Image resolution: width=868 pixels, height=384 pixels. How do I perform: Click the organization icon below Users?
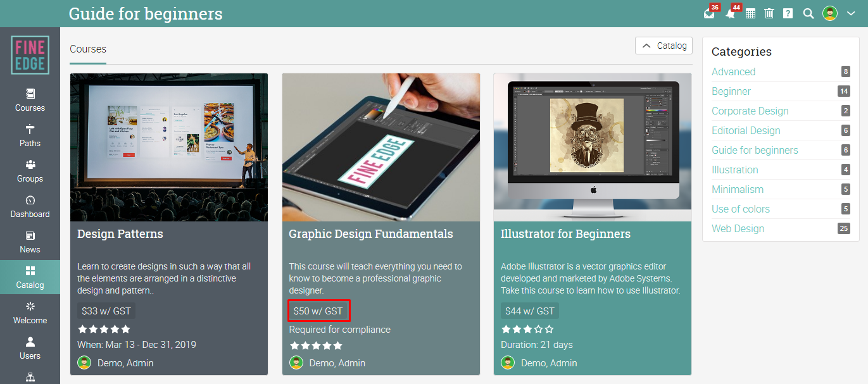tap(30, 378)
